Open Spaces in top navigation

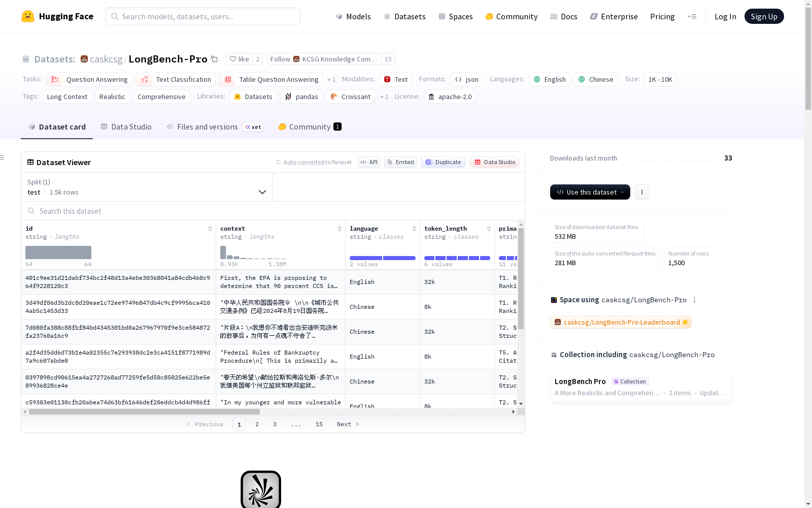pyautogui.click(x=456, y=16)
